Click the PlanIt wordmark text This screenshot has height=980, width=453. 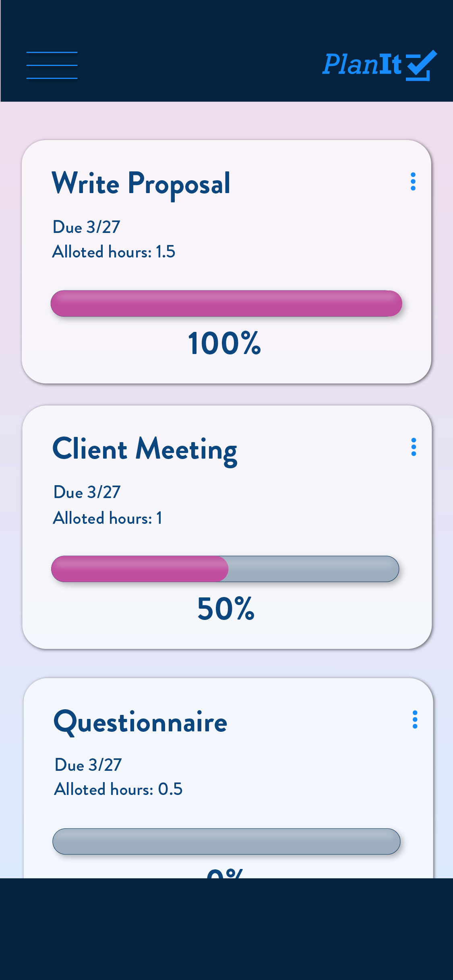tap(362, 64)
